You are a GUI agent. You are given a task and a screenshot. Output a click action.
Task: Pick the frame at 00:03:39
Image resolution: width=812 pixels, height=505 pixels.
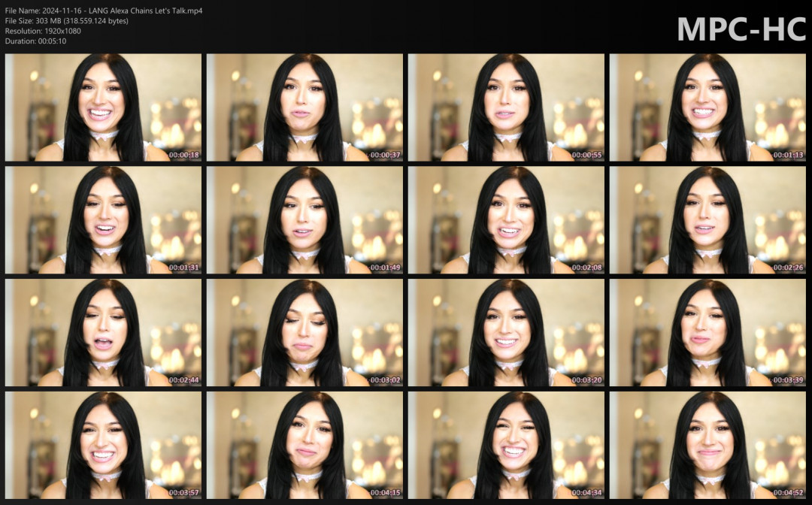707,333
